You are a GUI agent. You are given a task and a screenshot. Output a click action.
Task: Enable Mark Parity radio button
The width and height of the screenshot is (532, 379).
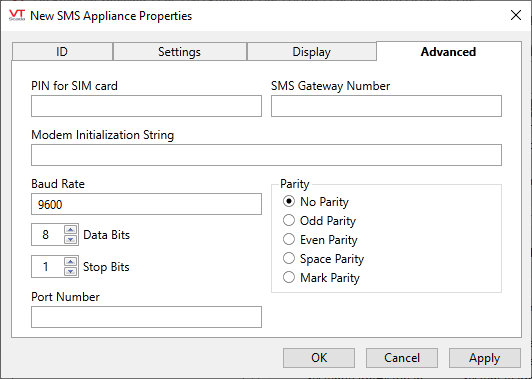(289, 278)
